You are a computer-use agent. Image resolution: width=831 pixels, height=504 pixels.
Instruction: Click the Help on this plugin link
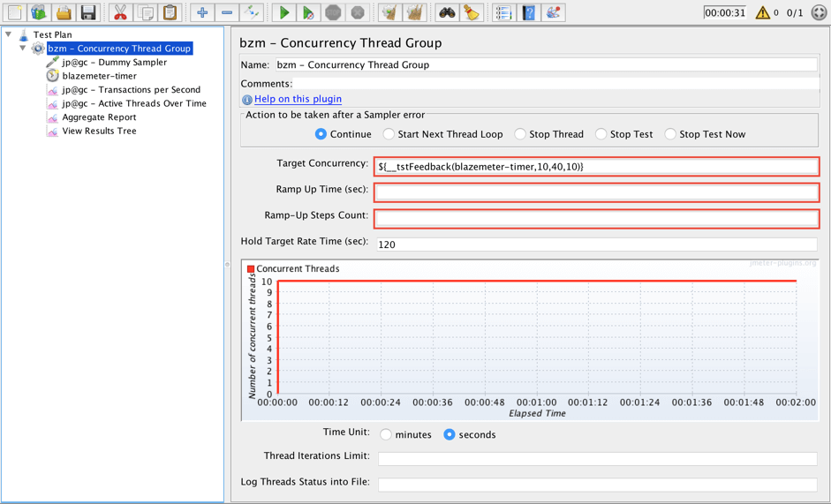pyautogui.click(x=298, y=99)
